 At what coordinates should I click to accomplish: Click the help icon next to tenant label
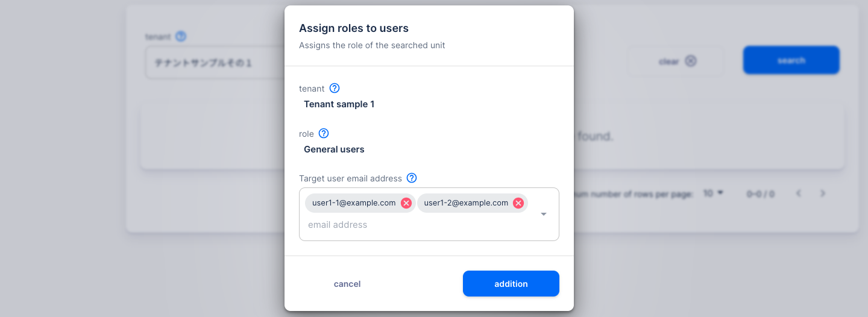(x=335, y=88)
